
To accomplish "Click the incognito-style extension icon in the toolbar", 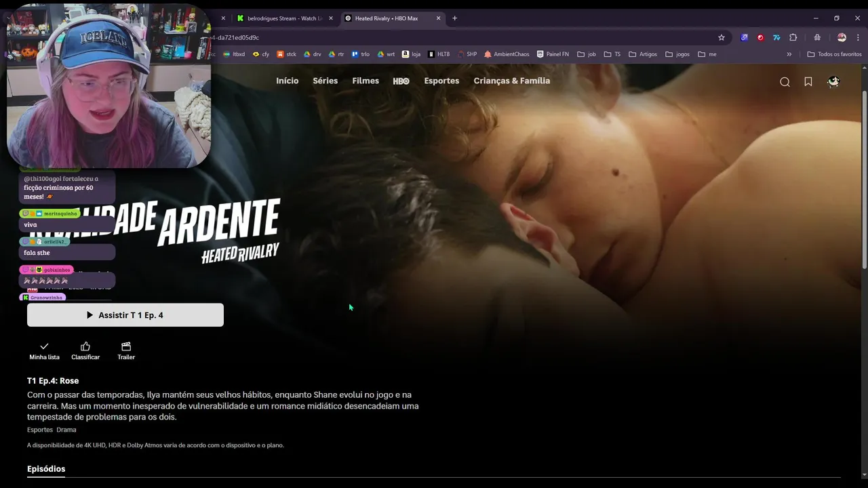I will click(x=817, y=37).
